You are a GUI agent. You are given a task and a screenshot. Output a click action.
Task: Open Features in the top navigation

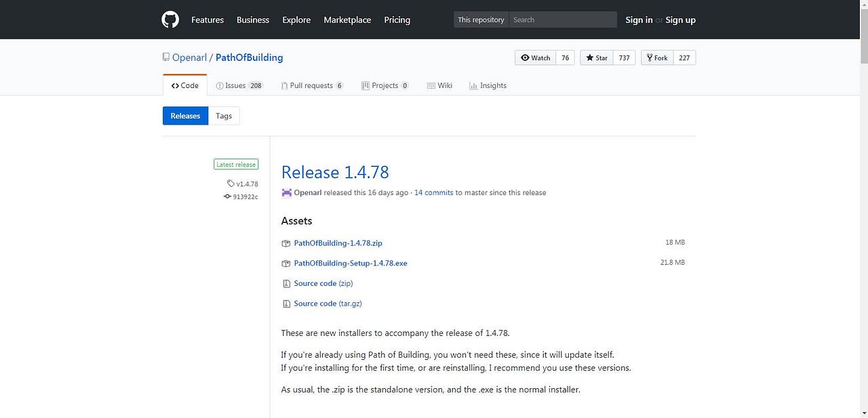pos(208,20)
